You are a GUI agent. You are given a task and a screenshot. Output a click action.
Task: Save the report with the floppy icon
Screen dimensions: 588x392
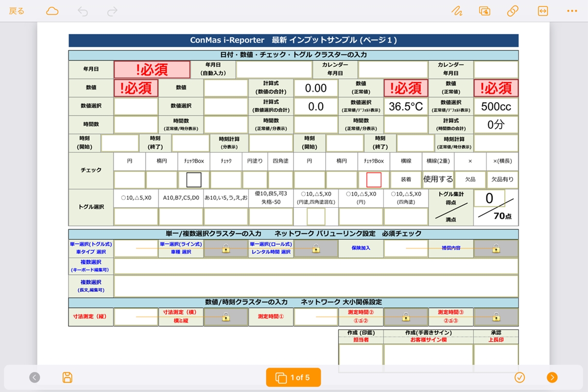click(68, 377)
